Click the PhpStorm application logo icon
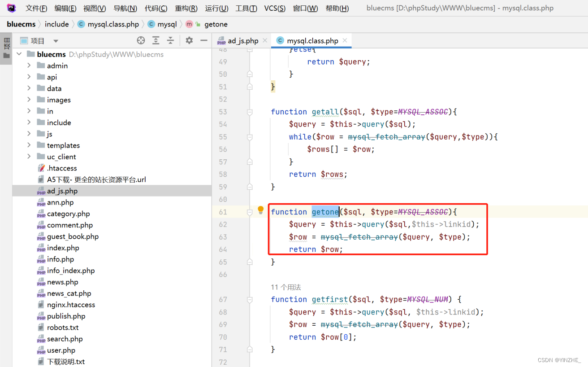 11,8
